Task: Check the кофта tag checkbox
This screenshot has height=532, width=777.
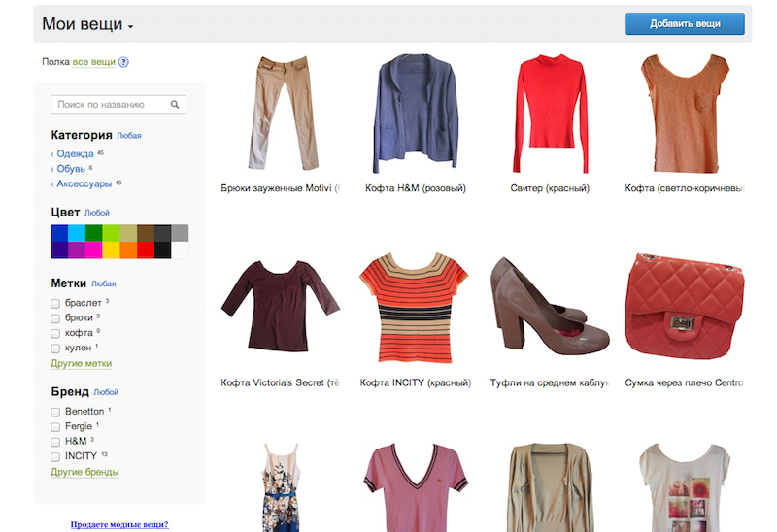Action: click(x=55, y=333)
